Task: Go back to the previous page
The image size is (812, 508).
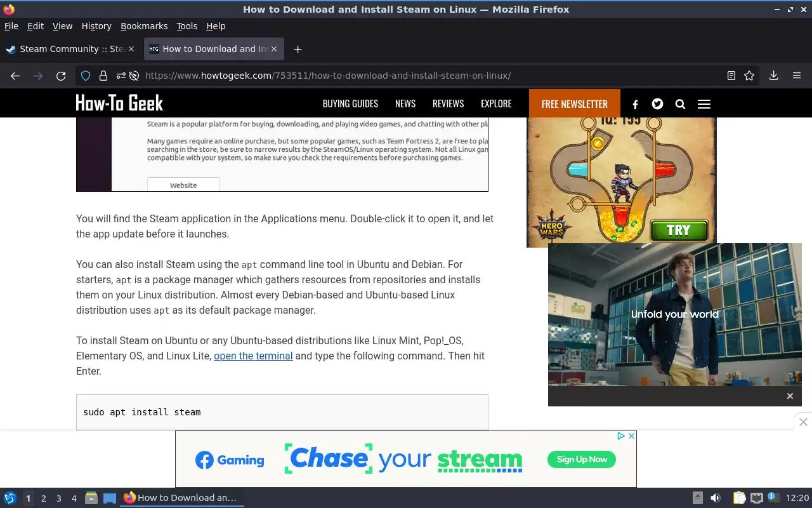Action: click(x=15, y=76)
